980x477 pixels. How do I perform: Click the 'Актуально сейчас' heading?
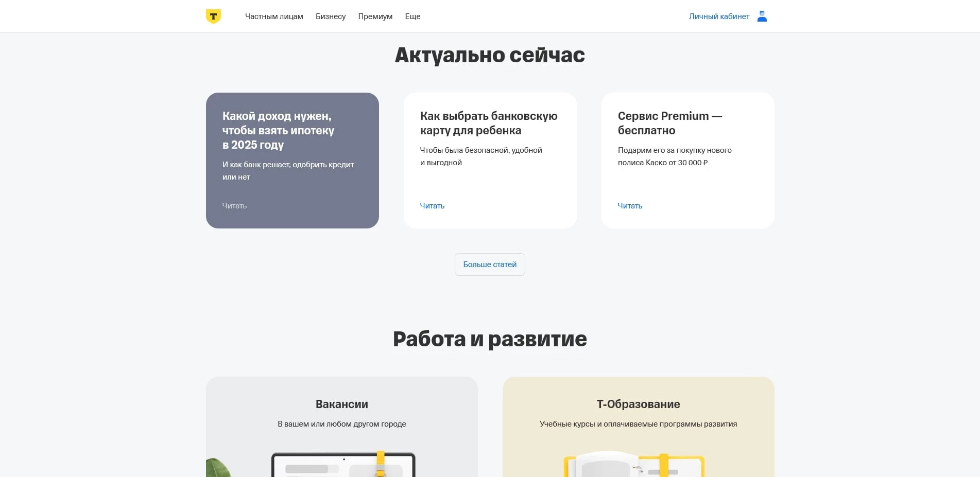(489, 55)
